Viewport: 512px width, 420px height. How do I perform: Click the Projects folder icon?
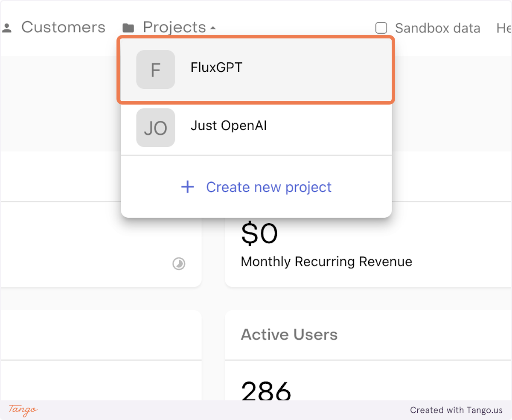pos(128,28)
